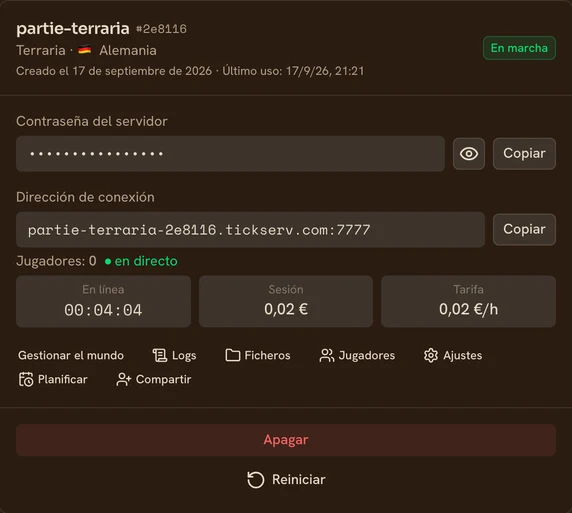Click the connection address field
The height and width of the screenshot is (513, 572).
[250, 230]
